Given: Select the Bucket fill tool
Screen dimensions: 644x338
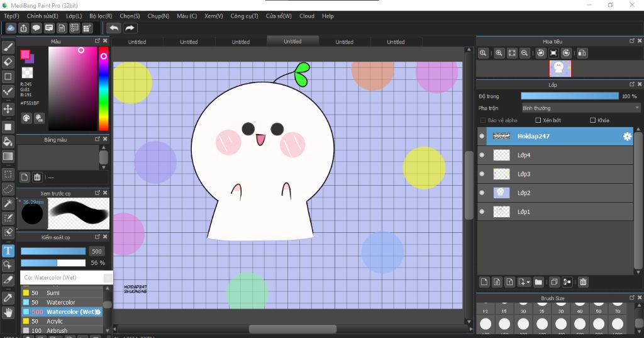Looking at the screenshot, I should [8, 142].
